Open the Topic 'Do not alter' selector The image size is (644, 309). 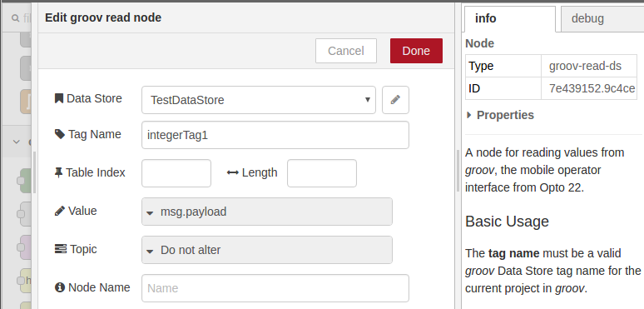pos(267,250)
